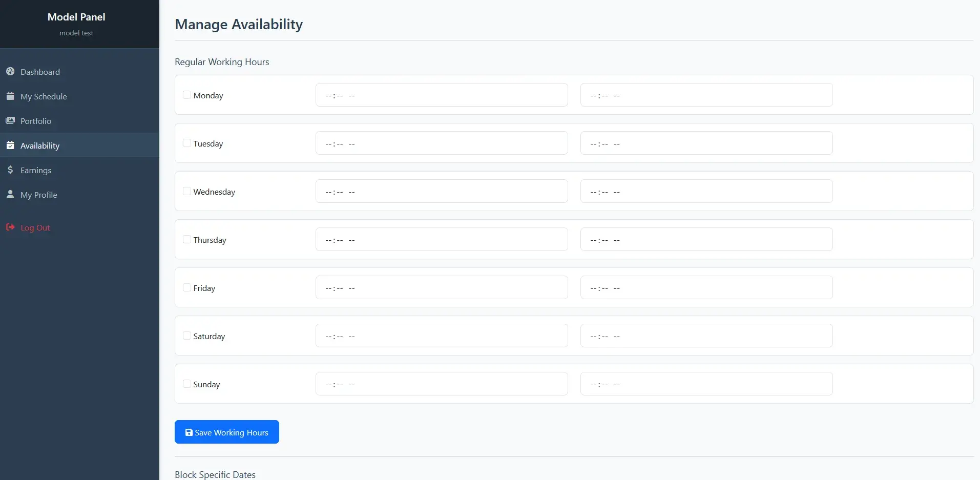This screenshot has width=980, height=480.
Task: Enable the Monday checkbox
Action: [187, 95]
